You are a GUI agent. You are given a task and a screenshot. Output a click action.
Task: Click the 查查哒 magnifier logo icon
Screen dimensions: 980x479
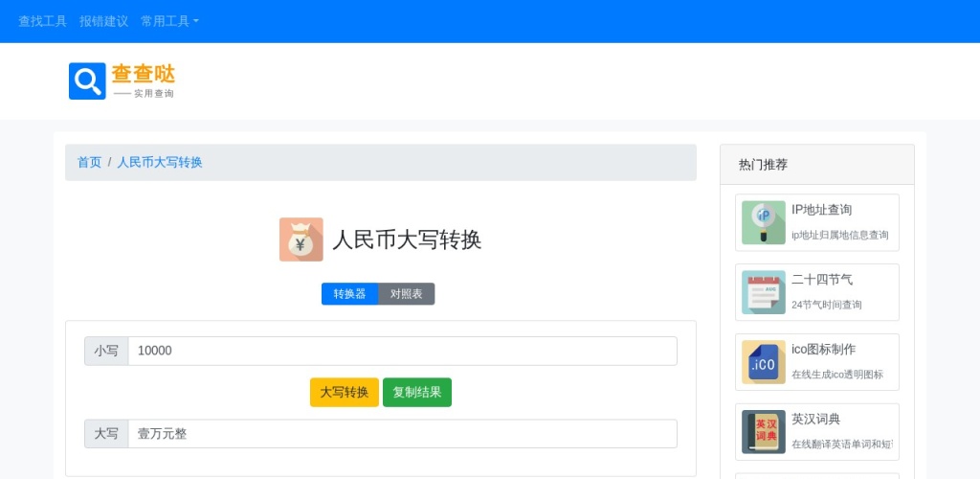point(87,81)
